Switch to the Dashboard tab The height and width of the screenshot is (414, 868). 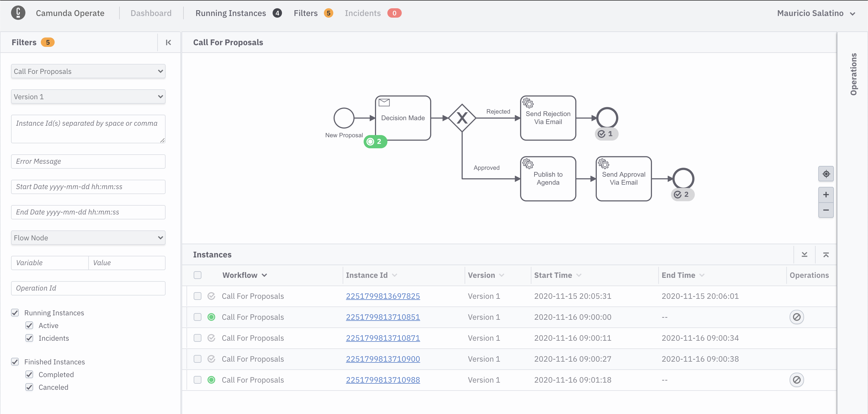[x=151, y=12]
